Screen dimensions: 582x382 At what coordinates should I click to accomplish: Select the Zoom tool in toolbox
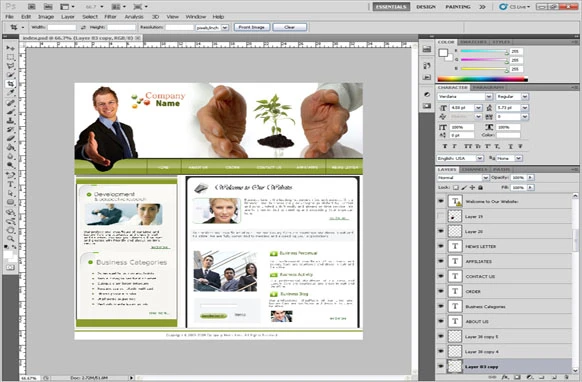pyautogui.click(x=10, y=239)
